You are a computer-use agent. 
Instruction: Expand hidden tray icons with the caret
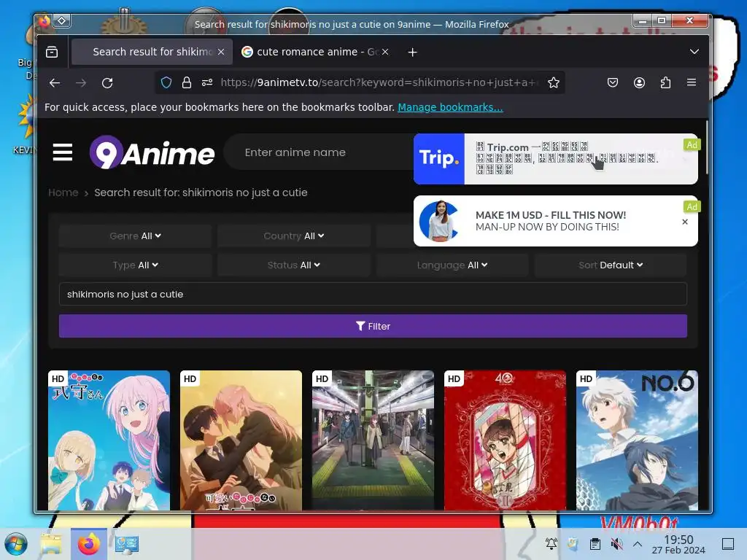pyautogui.click(x=638, y=544)
